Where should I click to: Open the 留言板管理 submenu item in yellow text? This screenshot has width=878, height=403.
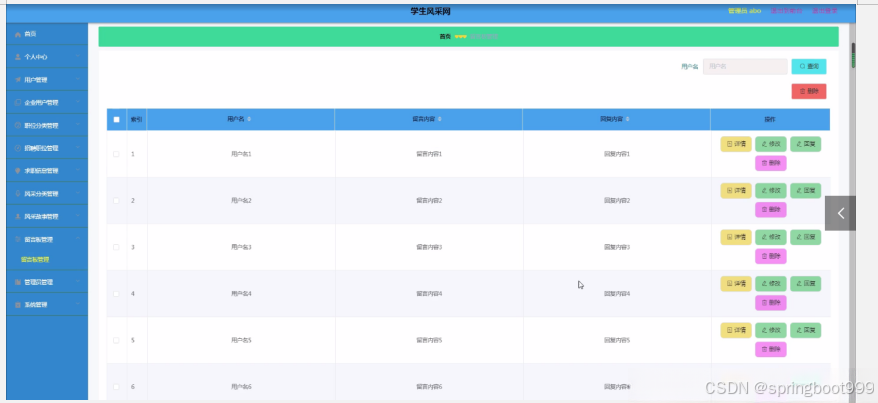tap(35, 260)
